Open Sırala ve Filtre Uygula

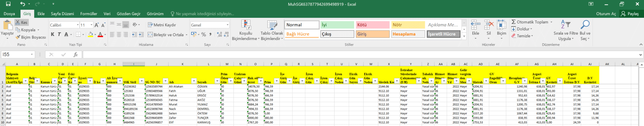tap(566, 30)
